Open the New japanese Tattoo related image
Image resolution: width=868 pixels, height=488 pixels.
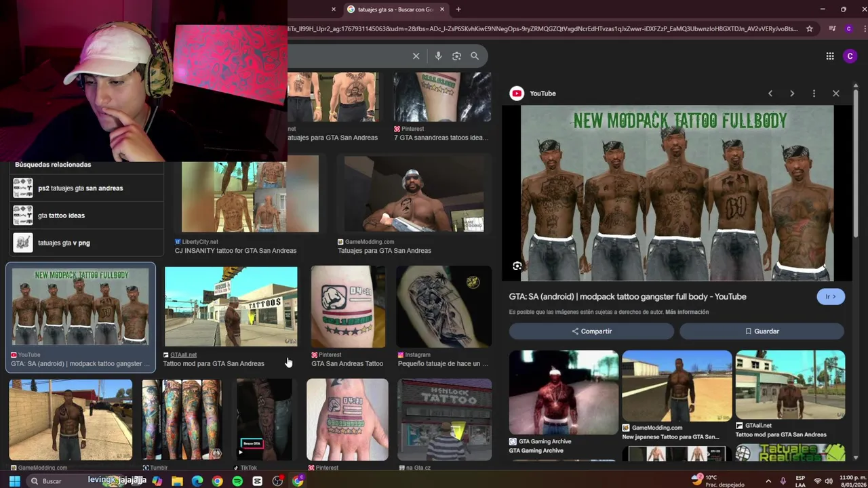point(677,386)
